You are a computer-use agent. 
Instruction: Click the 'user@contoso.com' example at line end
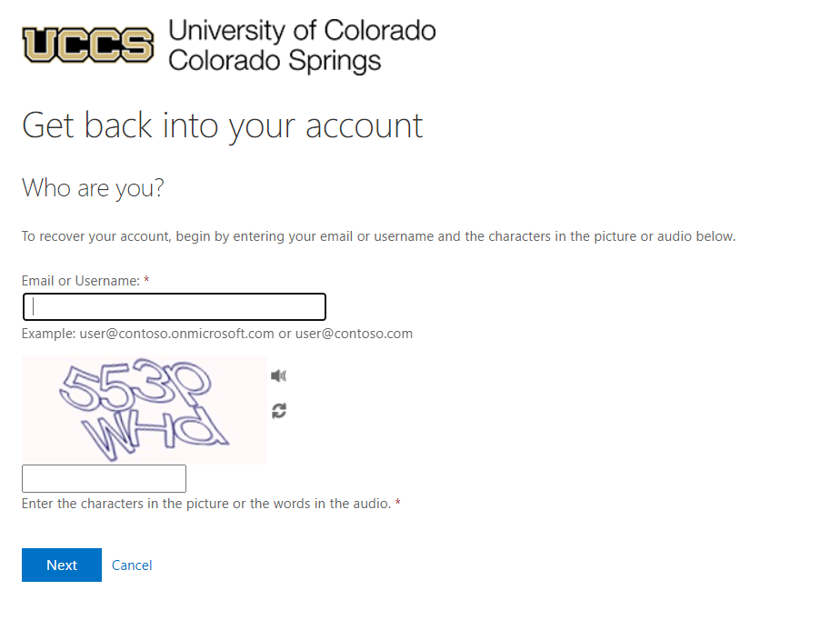pos(355,334)
